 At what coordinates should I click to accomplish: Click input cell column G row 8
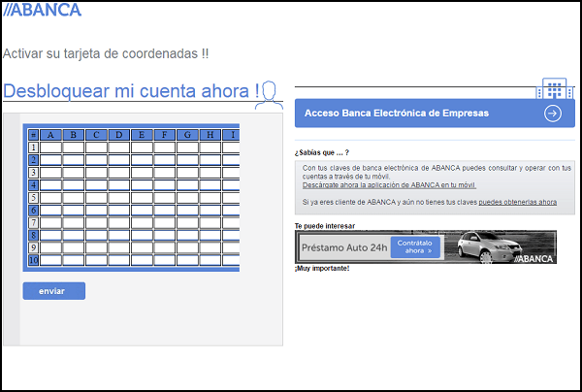pos(187,235)
